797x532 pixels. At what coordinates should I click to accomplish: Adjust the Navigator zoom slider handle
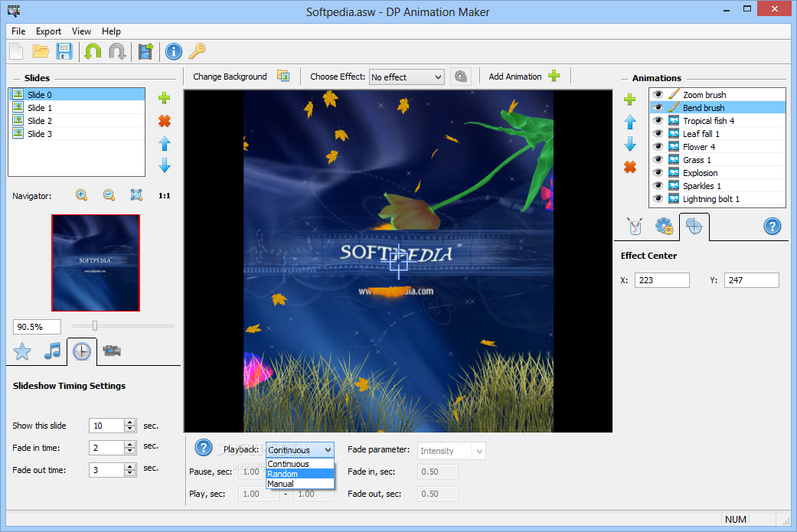[x=94, y=325]
